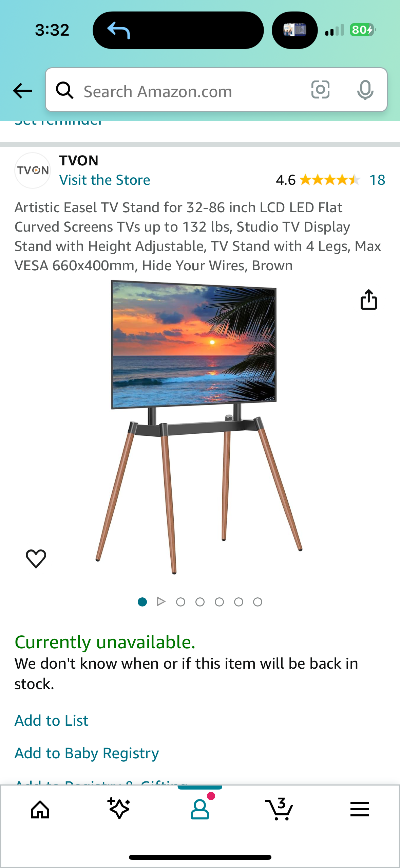Share this product via share icon
This screenshot has height=868, width=400.
coord(368,300)
